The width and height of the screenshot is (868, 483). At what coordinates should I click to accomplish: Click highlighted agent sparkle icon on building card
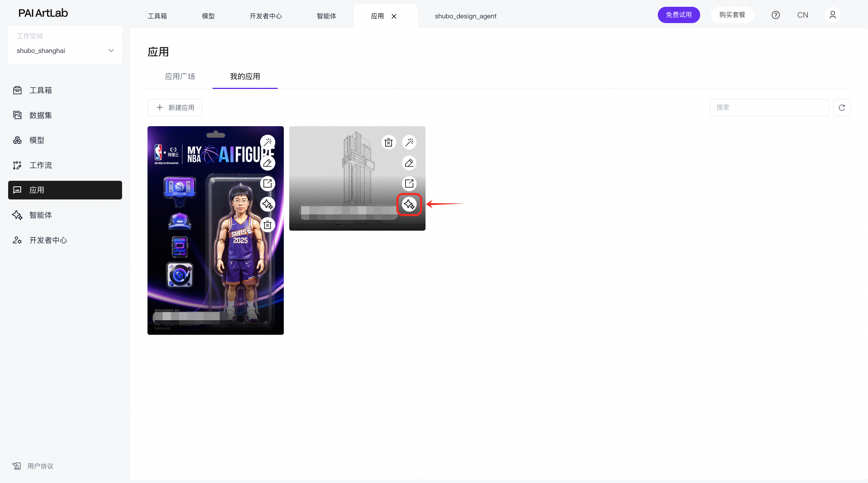tap(409, 204)
